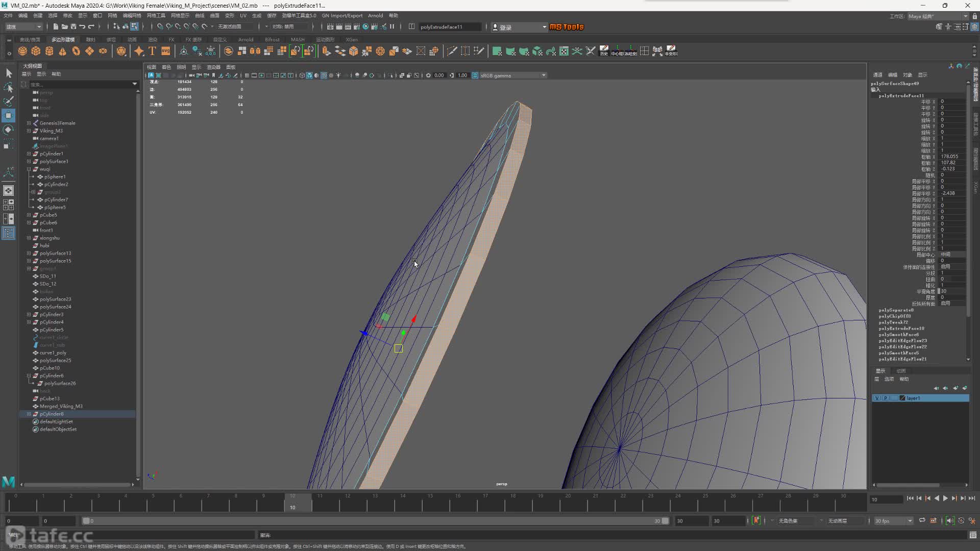Play the animation forwards
This screenshot has width=980, height=551.
(945, 498)
